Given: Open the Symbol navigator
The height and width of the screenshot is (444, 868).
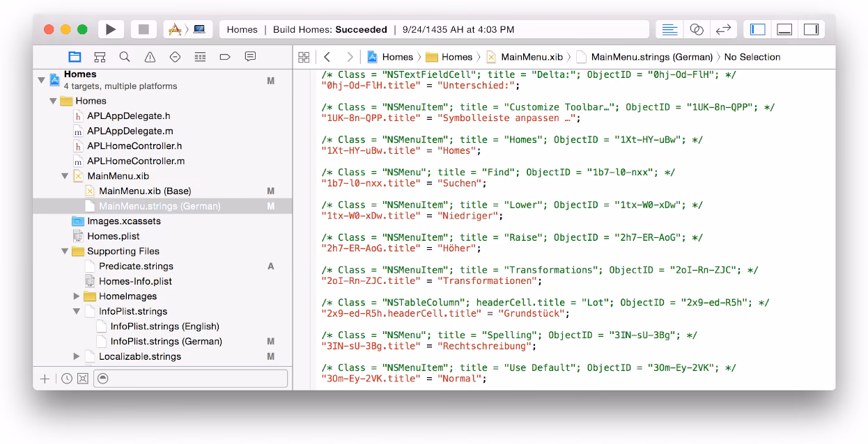Looking at the screenshot, I should point(100,57).
